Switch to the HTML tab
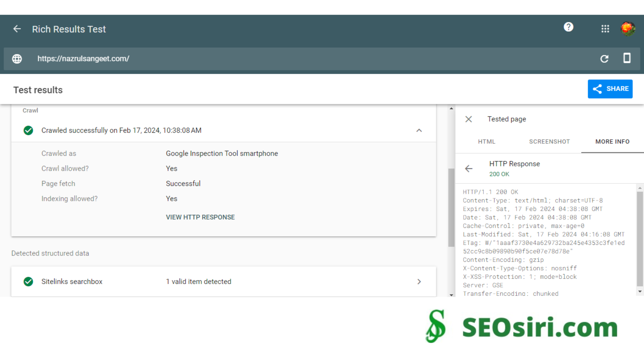This screenshot has width=644, height=362. [x=486, y=142]
